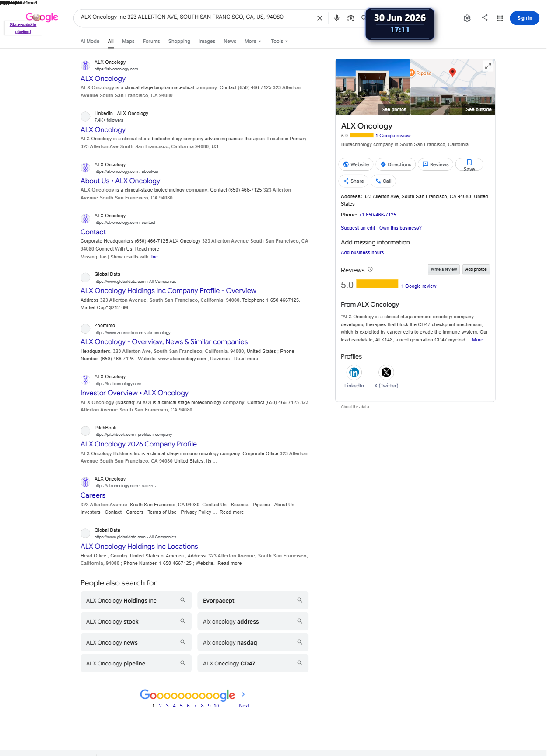Expand the map with the arrows icon
The width and height of the screenshot is (553, 756).
point(487,66)
